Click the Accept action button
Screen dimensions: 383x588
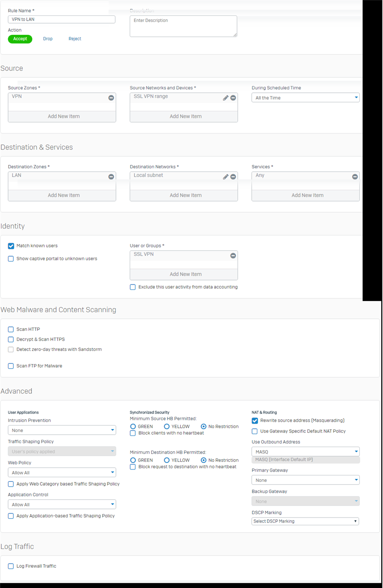(x=20, y=39)
